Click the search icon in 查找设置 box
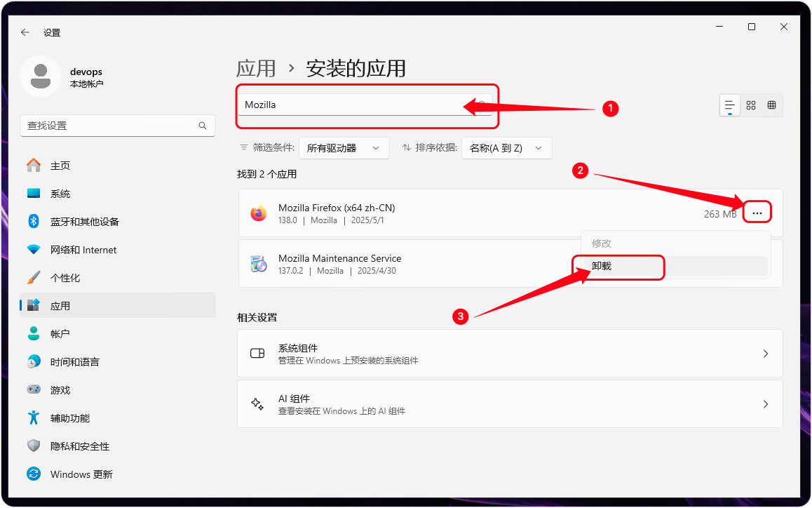Image resolution: width=812 pixels, height=508 pixels. 203,126
